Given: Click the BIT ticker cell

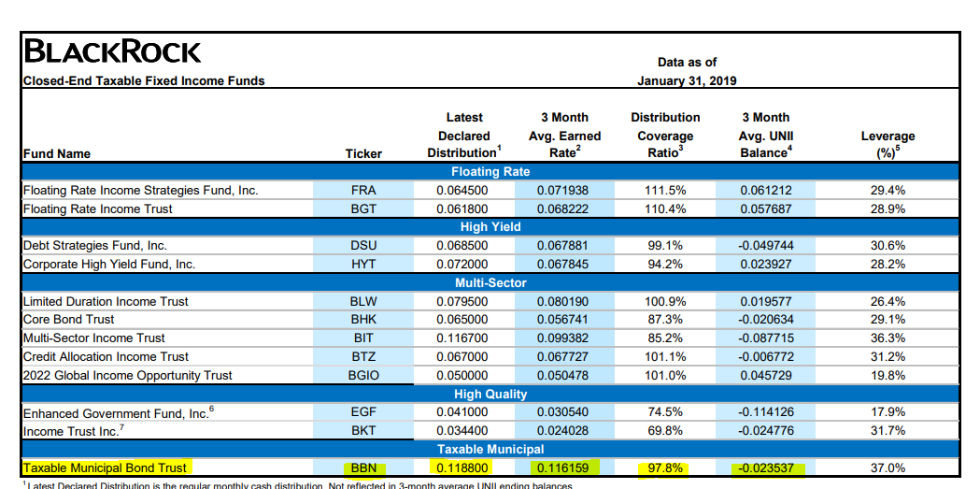Looking at the screenshot, I should tap(363, 338).
